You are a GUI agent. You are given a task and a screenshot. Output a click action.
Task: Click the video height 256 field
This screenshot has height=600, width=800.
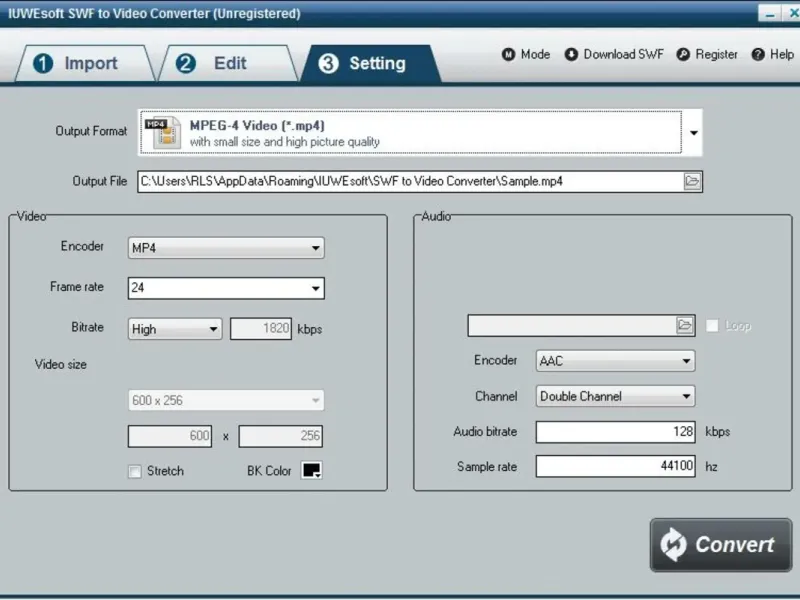click(x=281, y=436)
